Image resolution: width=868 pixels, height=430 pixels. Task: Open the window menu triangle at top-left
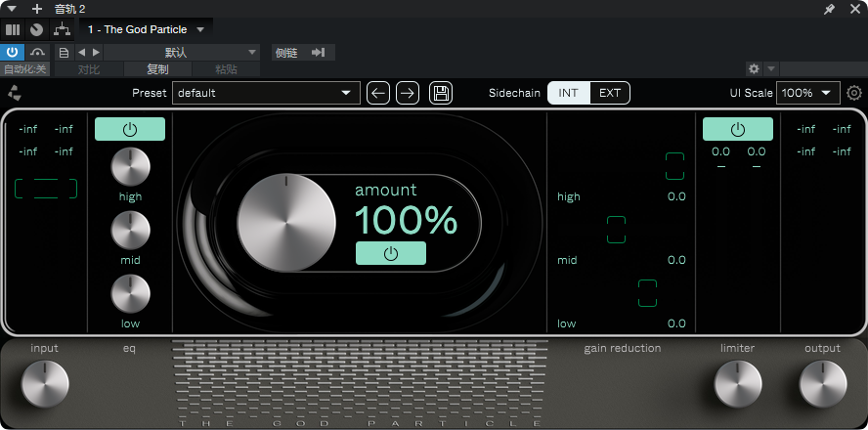click(x=12, y=9)
